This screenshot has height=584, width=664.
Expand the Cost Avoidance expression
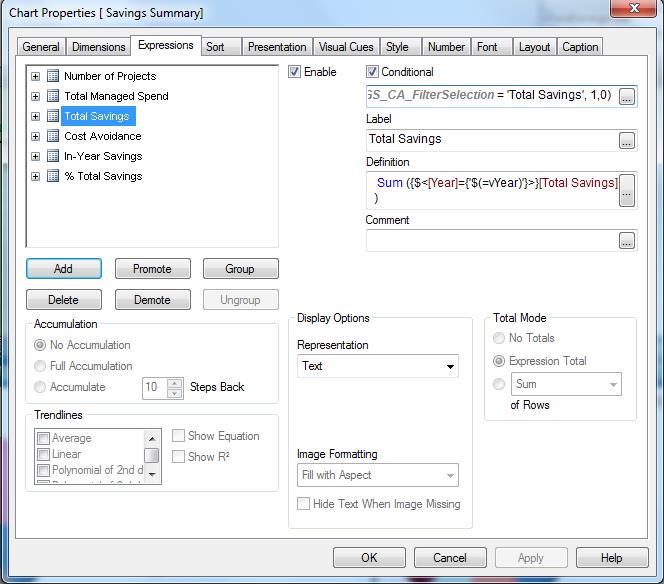[x=36, y=136]
